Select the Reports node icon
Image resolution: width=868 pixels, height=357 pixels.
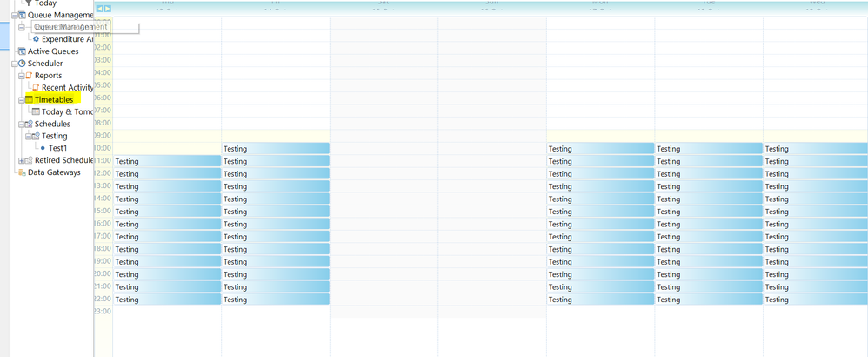(29, 76)
